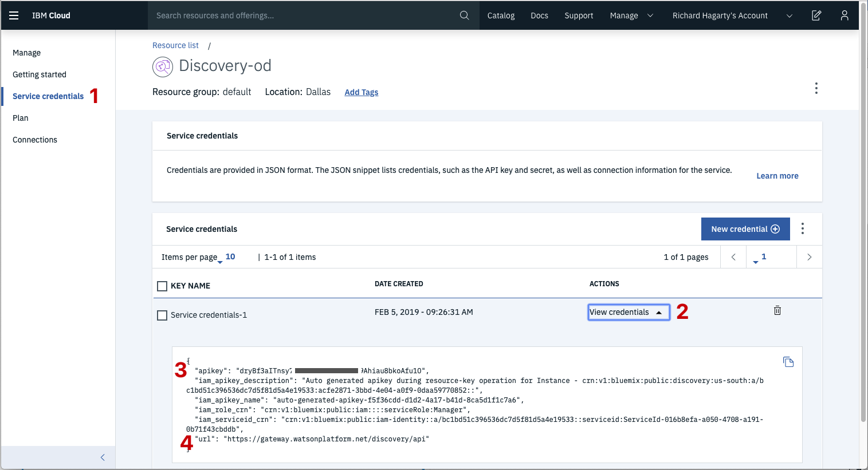The width and height of the screenshot is (868, 470).
Task: Collapse the View credentials expander
Action: [629, 312]
